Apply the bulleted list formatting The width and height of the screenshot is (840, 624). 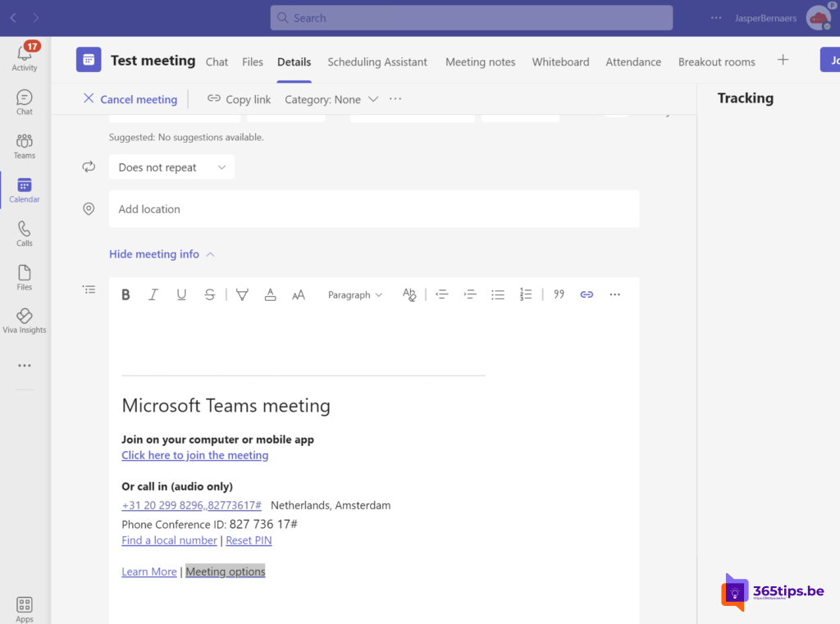(498, 294)
